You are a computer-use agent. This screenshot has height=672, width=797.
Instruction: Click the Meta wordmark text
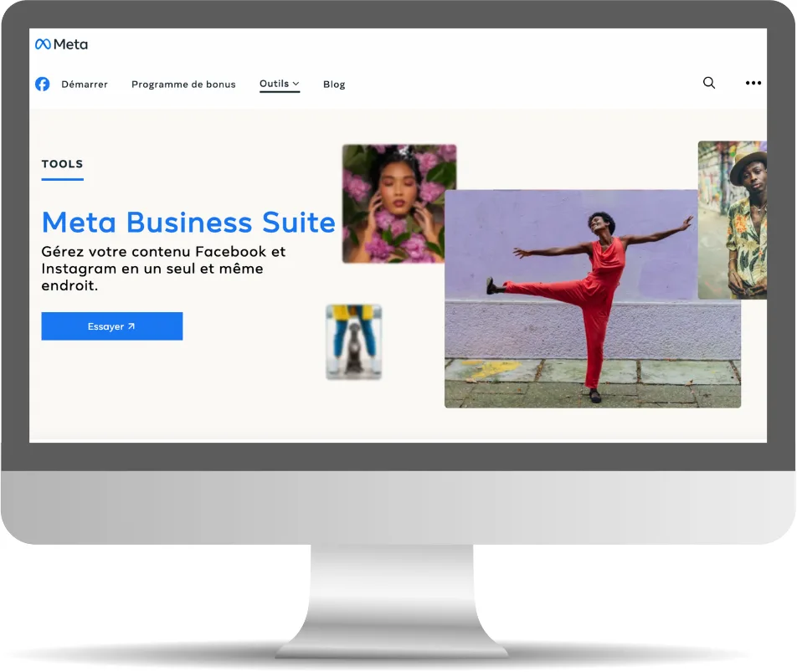(70, 44)
